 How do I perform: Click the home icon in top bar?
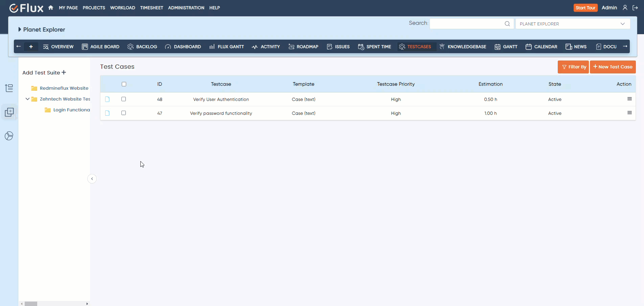tap(51, 7)
